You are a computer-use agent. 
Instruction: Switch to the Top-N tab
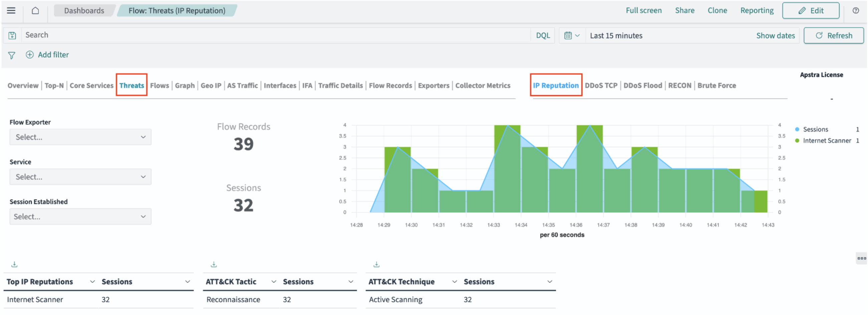coord(54,85)
